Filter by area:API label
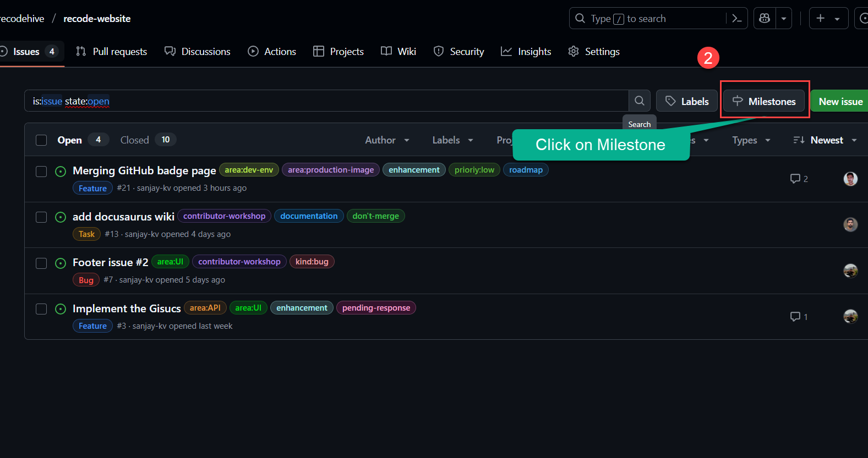868x458 pixels. [205, 308]
